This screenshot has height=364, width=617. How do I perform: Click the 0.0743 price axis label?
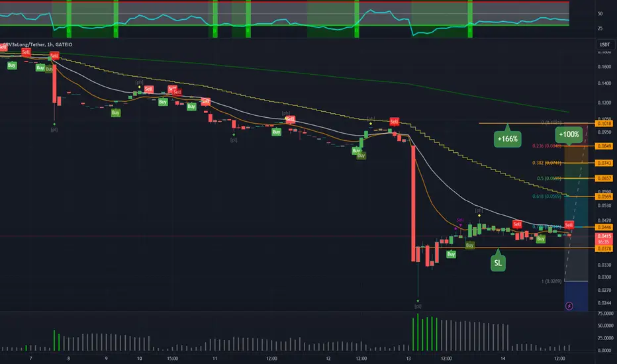click(604, 163)
